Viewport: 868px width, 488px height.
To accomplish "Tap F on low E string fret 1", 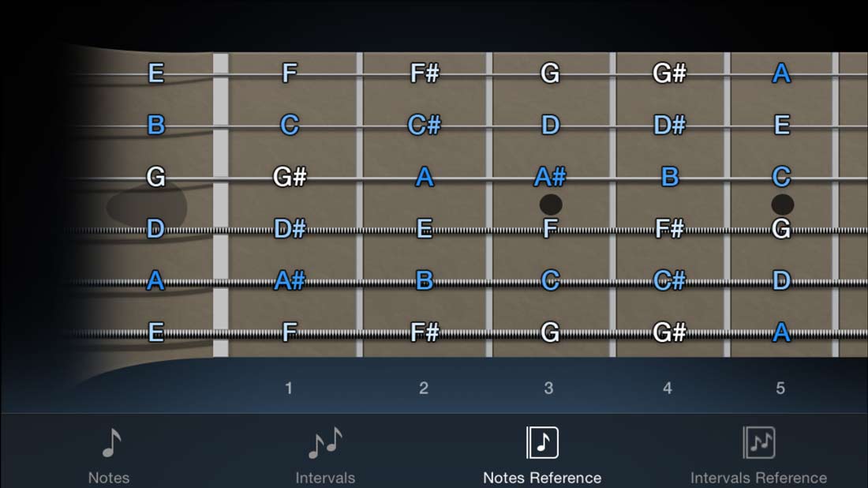I will pyautogui.click(x=290, y=332).
